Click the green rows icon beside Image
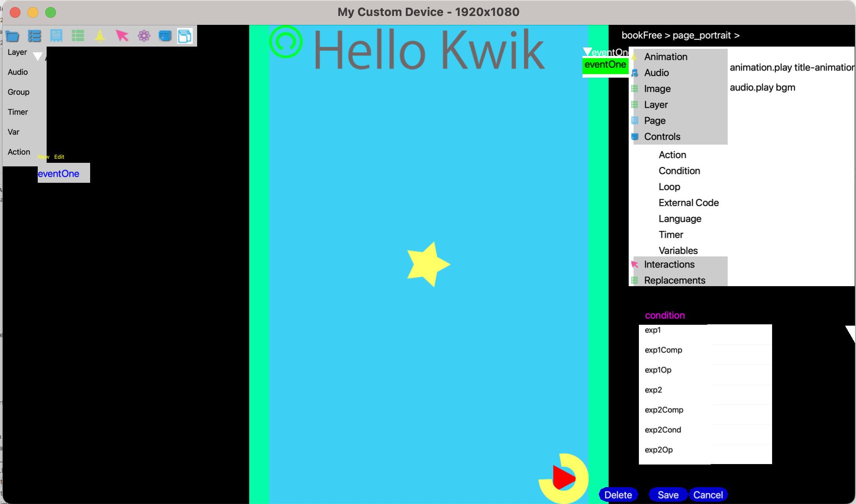 coord(635,89)
